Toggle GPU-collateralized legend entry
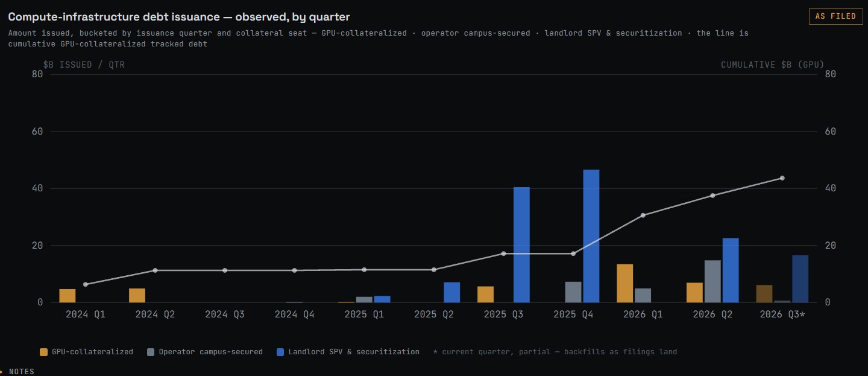The image size is (868, 376). point(86,352)
